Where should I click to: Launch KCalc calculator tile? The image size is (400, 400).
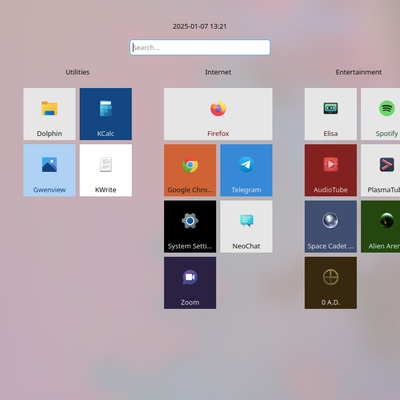coord(106,114)
